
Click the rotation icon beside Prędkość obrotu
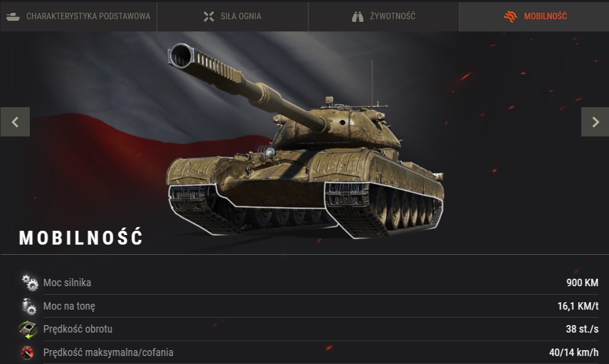click(x=28, y=329)
